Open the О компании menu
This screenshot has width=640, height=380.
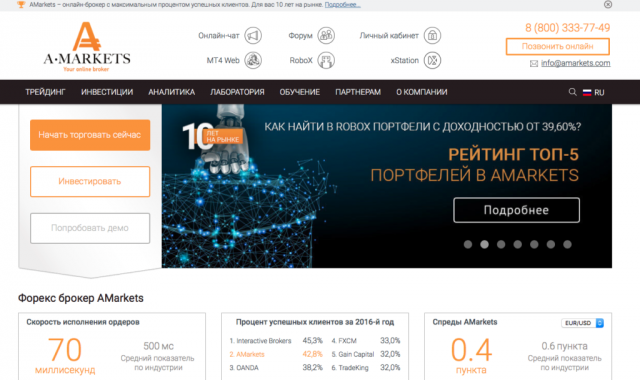pos(422,92)
